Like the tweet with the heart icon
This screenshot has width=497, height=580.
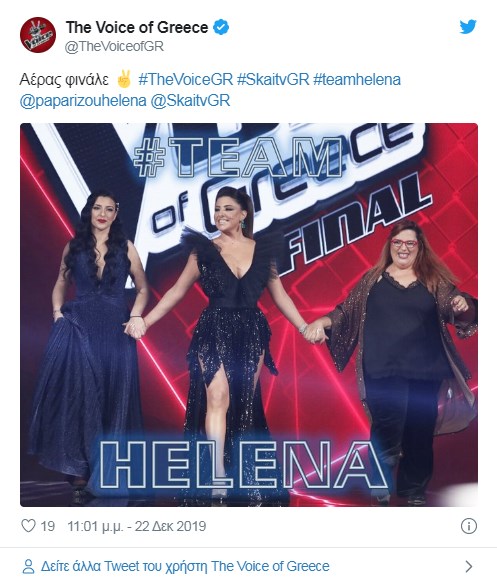(x=28, y=526)
